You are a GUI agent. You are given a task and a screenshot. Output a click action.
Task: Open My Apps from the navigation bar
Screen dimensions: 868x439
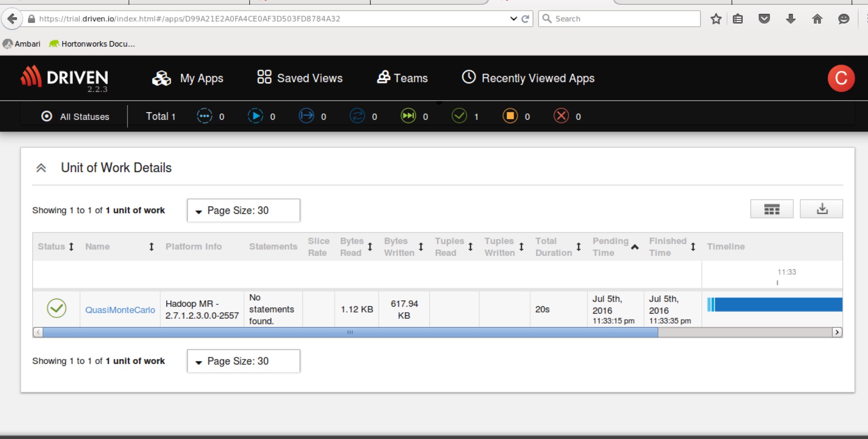202,78
